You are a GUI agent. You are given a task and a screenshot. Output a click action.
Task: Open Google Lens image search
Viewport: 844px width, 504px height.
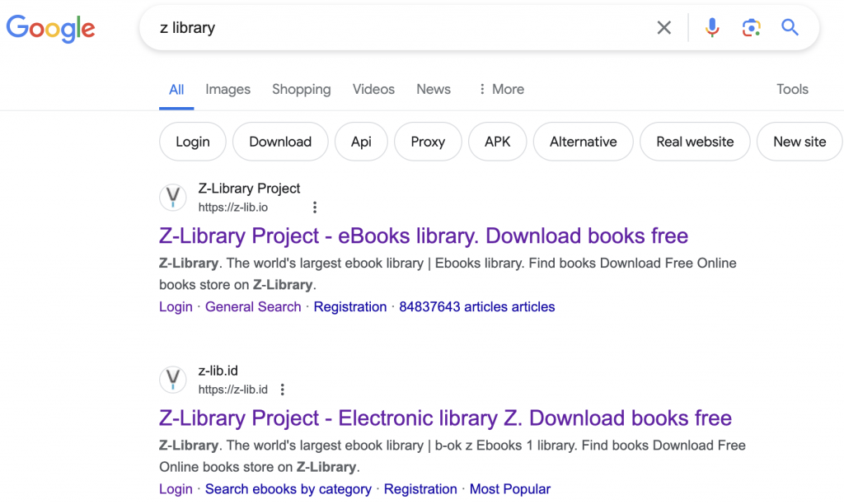click(751, 27)
